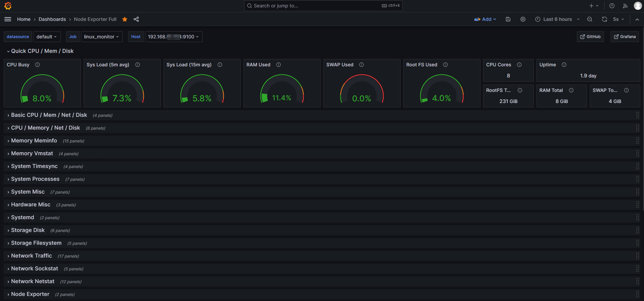The width and height of the screenshot is (644, 301).
Task: Open the datasource default dropdown
Action: pyautogui.click(x=47, y=37)
